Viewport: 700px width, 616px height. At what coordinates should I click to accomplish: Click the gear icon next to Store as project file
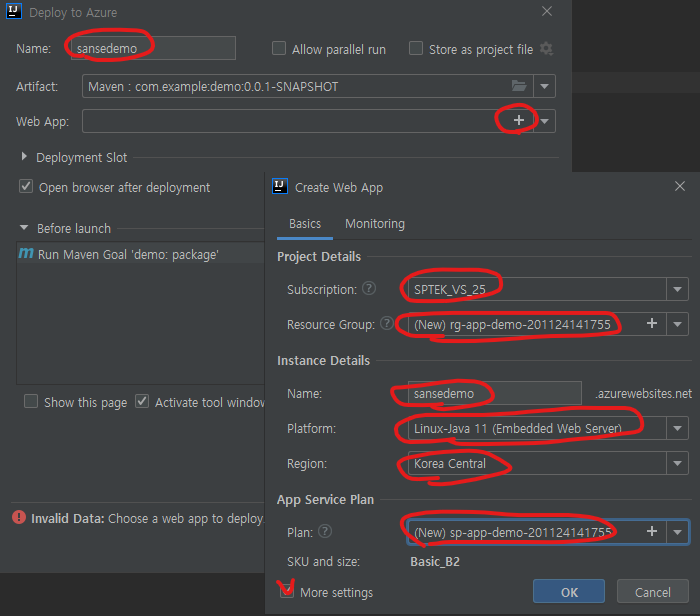(546, 49)
